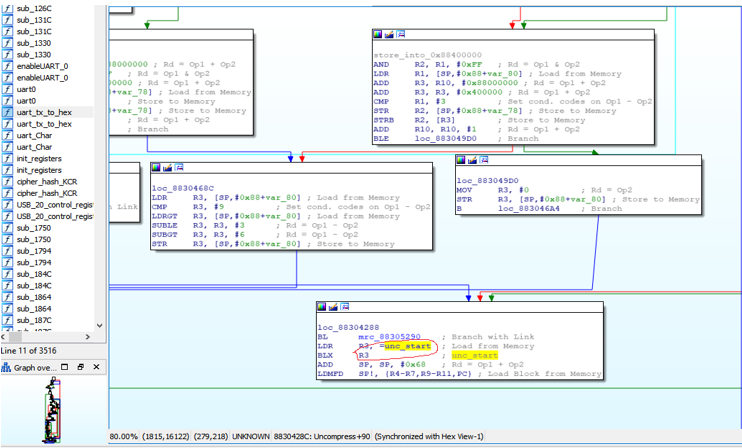Viewport: 742px width, 448px height.
Task: Click '80.00%' zoom level in status bar
Action: (124, 437)
